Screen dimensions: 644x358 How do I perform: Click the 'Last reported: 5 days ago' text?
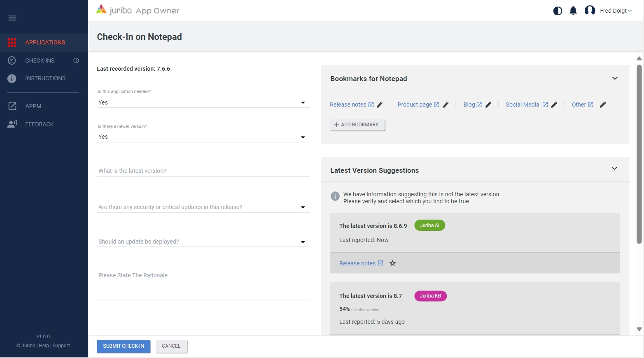[x=372, y=322]
